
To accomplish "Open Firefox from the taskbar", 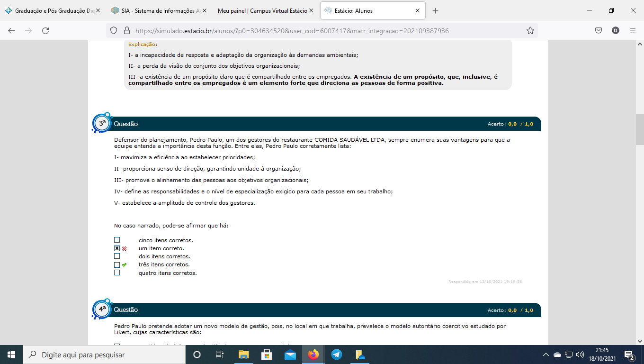I will pyautogui.click(x=313, y=355).
